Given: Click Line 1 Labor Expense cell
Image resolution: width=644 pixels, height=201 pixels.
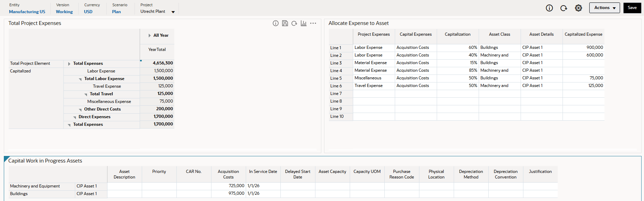Looking at the screenshot, I should coord(374,47).
